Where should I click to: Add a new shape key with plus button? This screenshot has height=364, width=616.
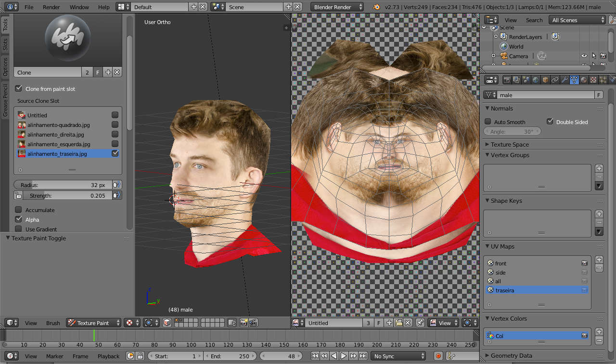click(599, 214)
